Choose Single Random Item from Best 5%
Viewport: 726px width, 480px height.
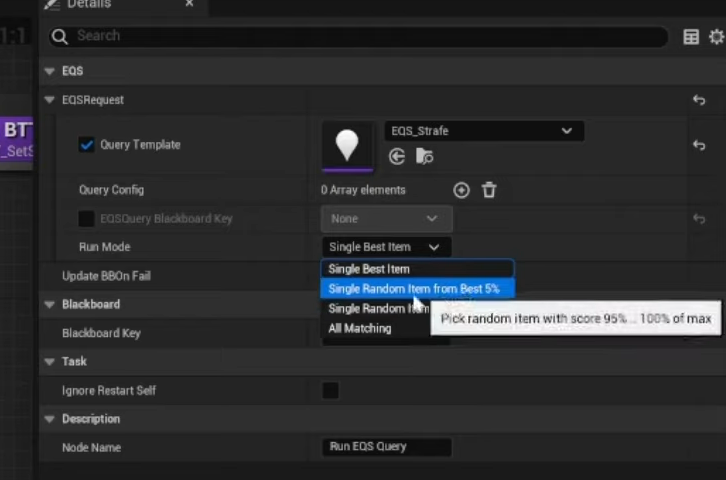(414, 289)
